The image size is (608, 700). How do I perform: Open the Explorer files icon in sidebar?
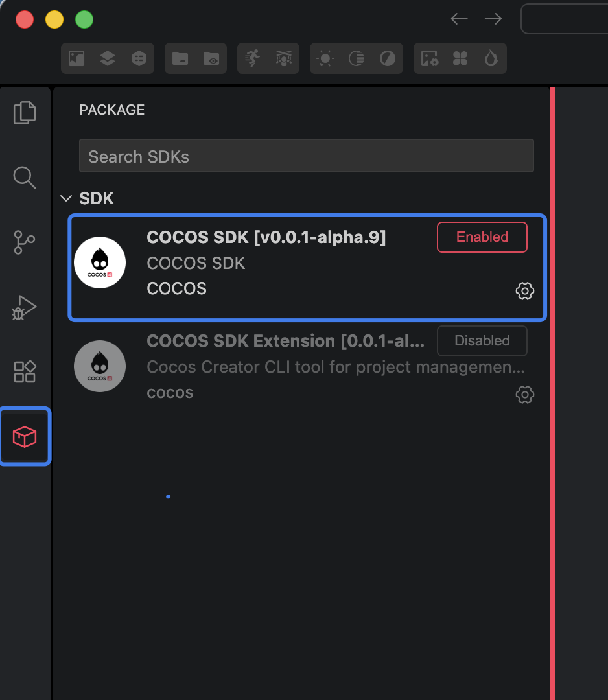click(x=25, y=113)
